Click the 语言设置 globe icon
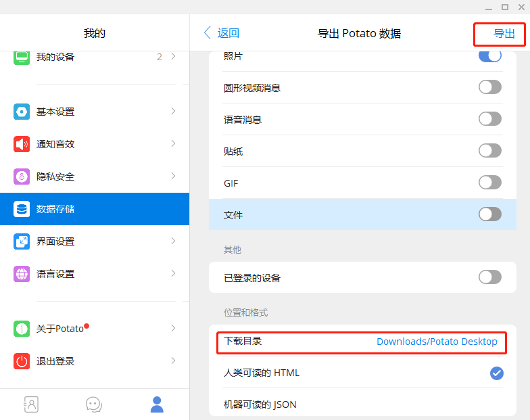Viewport: 530px width, 420px height. click(22, 274)
